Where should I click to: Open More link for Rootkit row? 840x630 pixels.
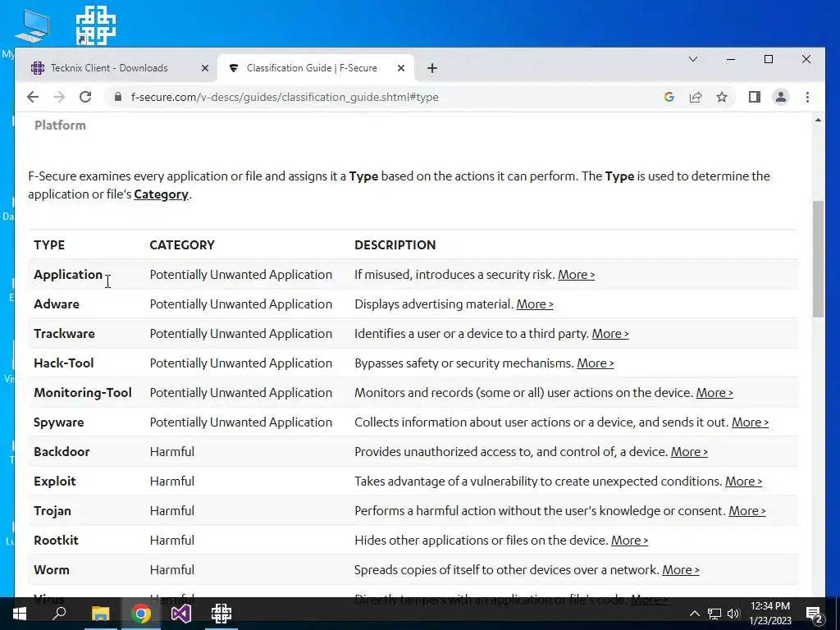(x=629, y=540)
